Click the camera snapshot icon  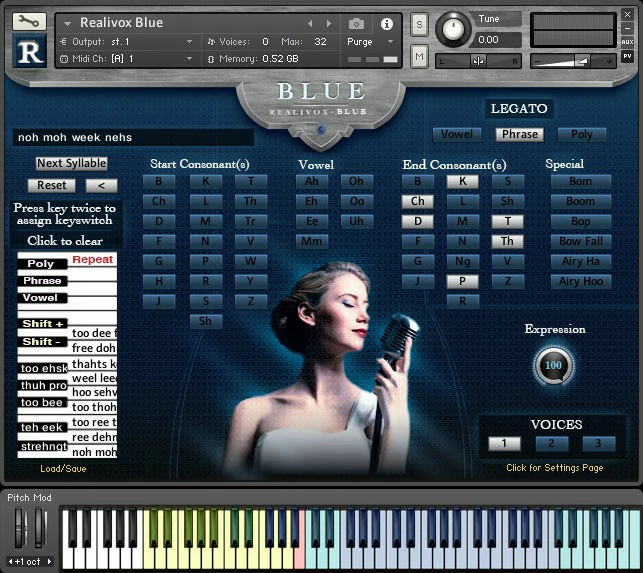tap(356, 23)
